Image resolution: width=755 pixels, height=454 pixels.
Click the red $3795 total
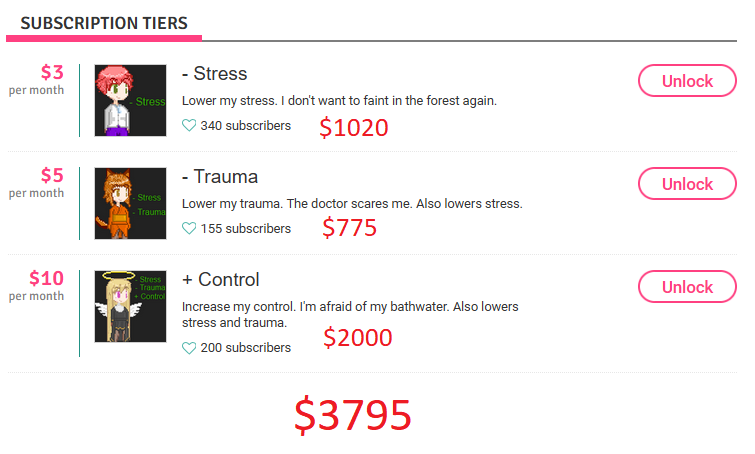[x=352, y=415]
